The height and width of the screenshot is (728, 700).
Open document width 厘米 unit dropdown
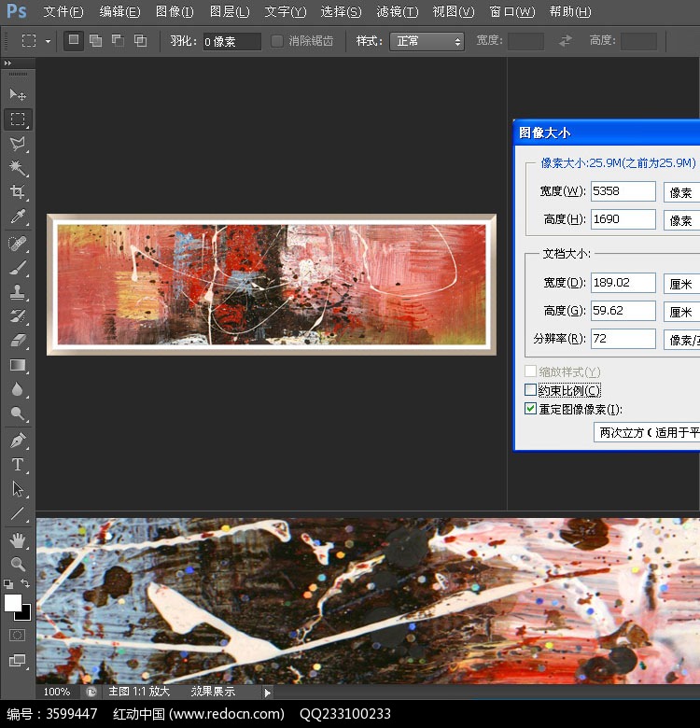pyautogui.click(x=681, y=284)
